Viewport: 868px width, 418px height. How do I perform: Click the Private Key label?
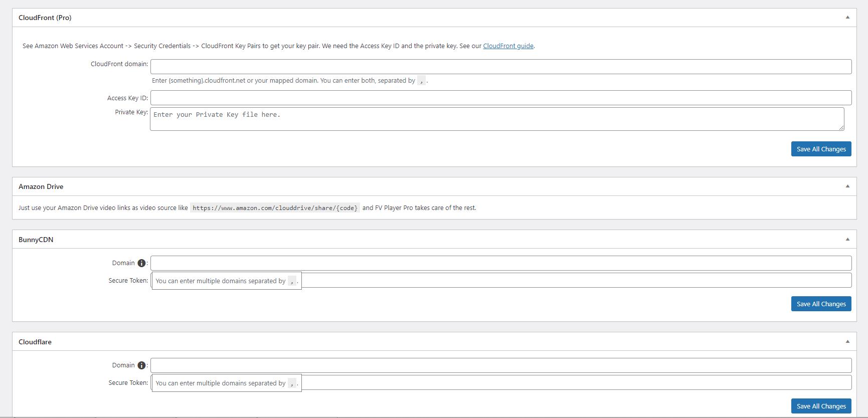131,112
